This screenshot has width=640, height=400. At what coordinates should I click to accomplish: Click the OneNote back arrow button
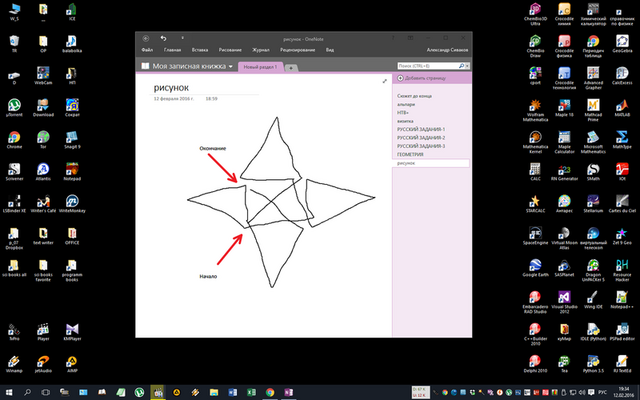pos(146,38)
